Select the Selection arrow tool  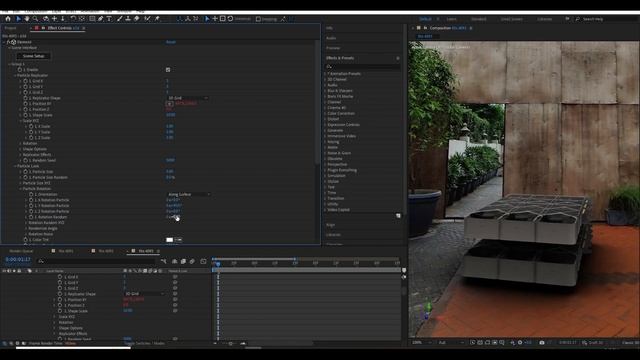[x=18, y=19]
